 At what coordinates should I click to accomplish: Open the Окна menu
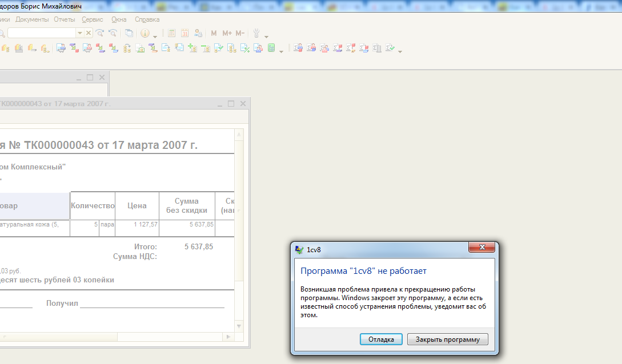click(x=119, y=19)
